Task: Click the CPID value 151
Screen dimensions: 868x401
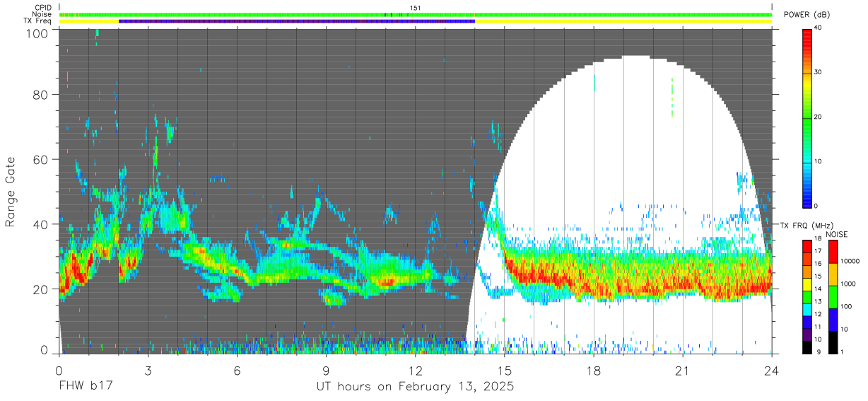Action: pyautogui.click(x=415, y=8)
